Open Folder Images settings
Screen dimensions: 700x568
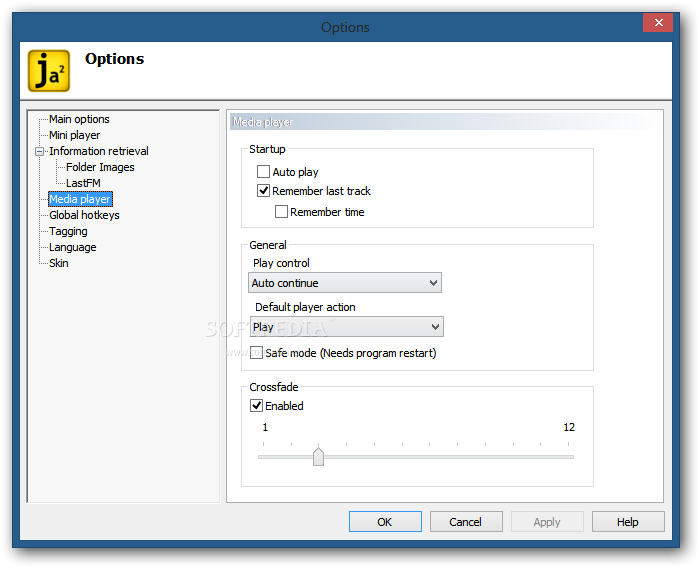pos(100,167)
